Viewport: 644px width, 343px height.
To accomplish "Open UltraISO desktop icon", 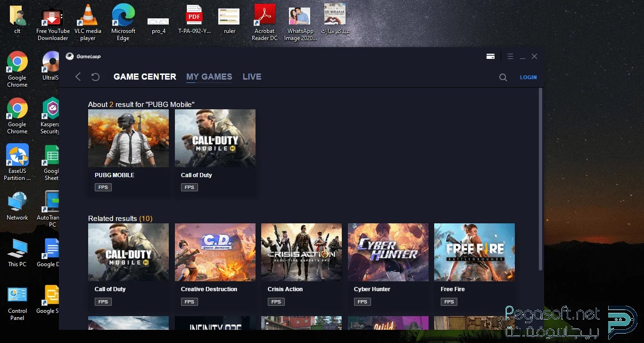I will pyautogui.click(x=50, y=66).
